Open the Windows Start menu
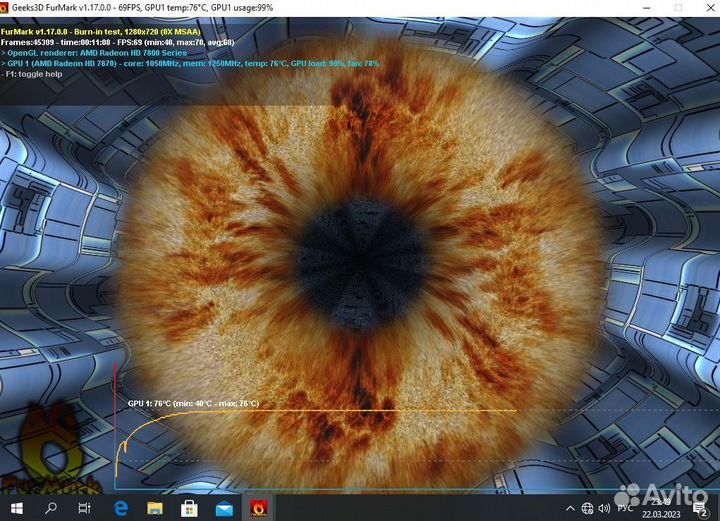Image resolution: width=720 pixels, height=521 pixels. 17,508
